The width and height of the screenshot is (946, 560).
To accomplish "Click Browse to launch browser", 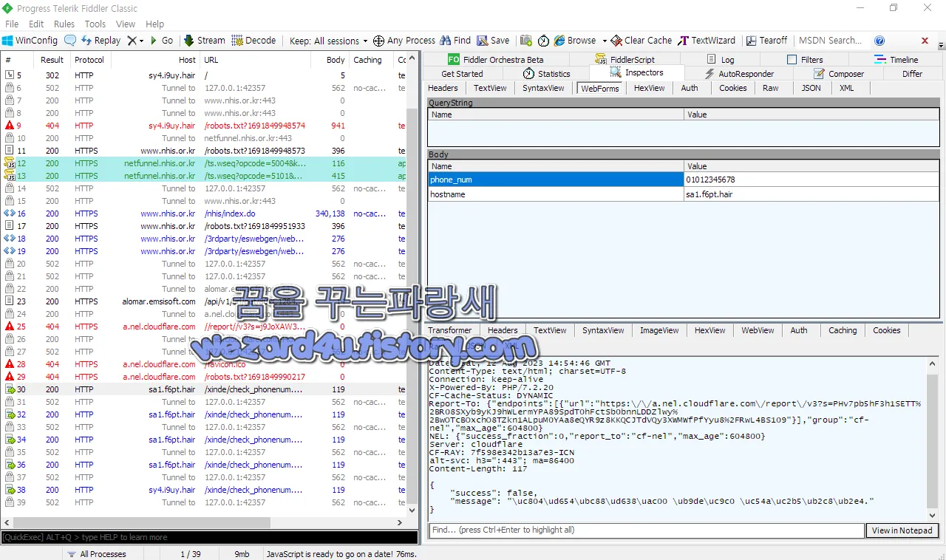I will [575, 41].
